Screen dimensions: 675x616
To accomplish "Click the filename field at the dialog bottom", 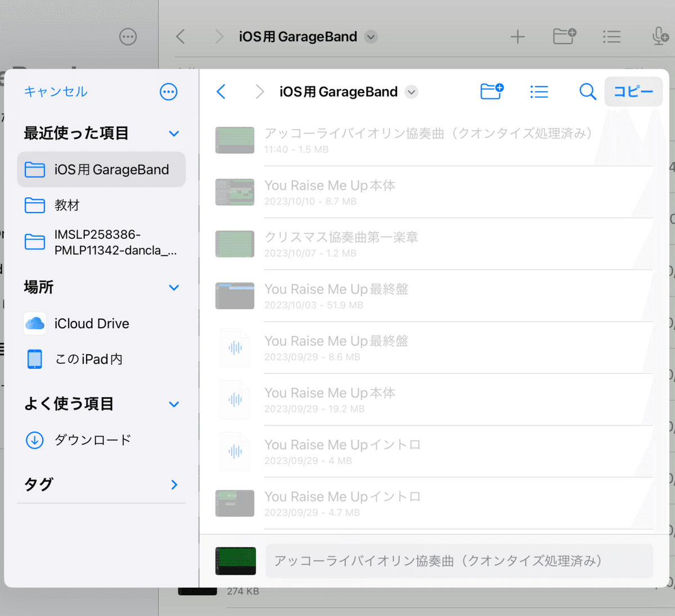I will (459, 561).
